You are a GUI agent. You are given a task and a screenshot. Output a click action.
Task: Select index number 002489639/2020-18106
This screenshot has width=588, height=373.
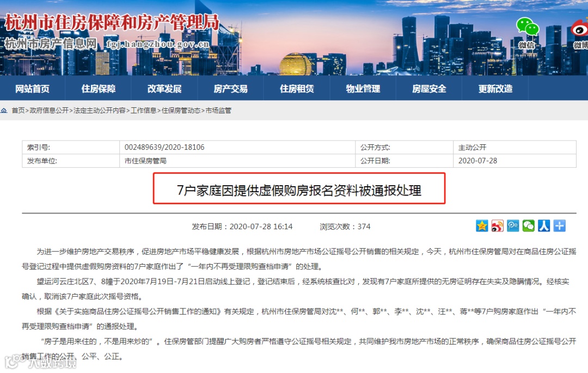coord(164,148)
